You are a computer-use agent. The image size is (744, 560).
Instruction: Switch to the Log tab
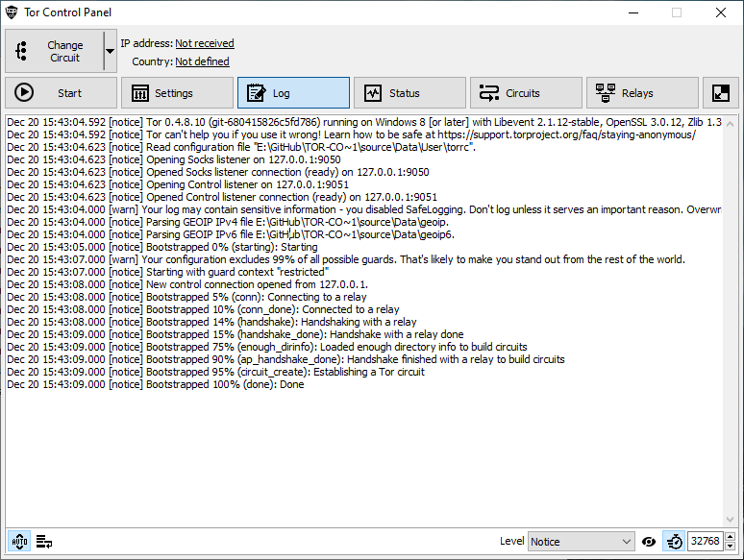coord(293,93)
